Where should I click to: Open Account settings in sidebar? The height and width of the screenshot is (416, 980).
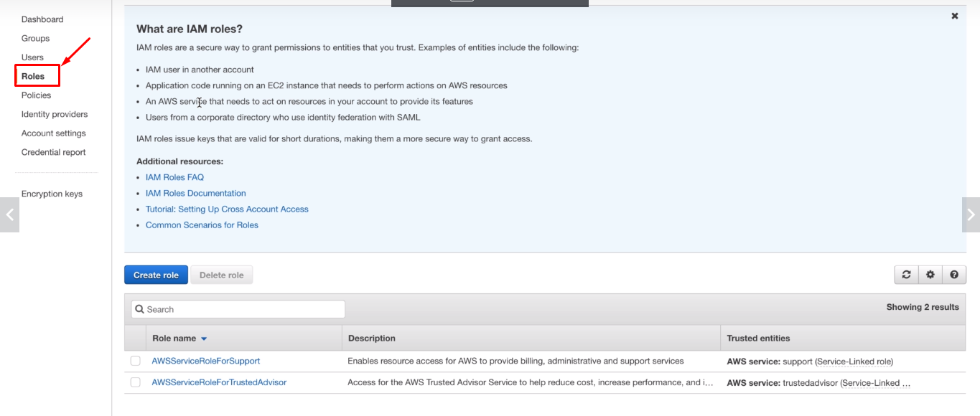pos(54,133)
